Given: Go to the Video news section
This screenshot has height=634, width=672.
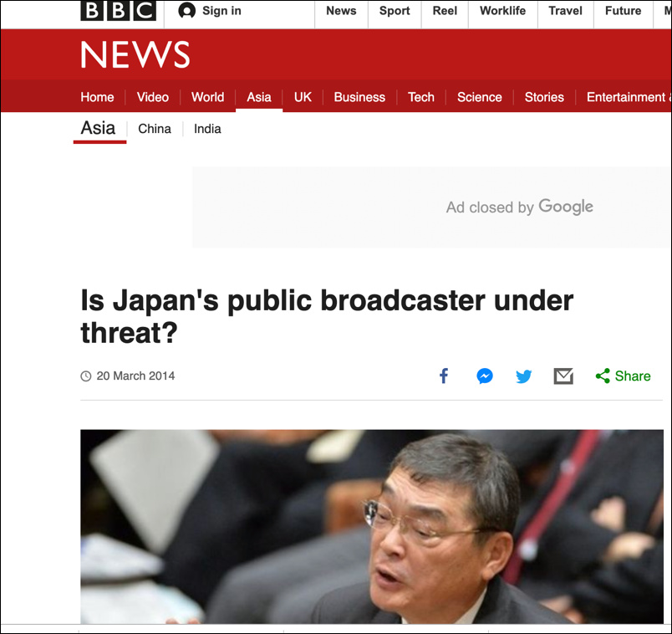Looking at the screenshot, I should [153, 97].
